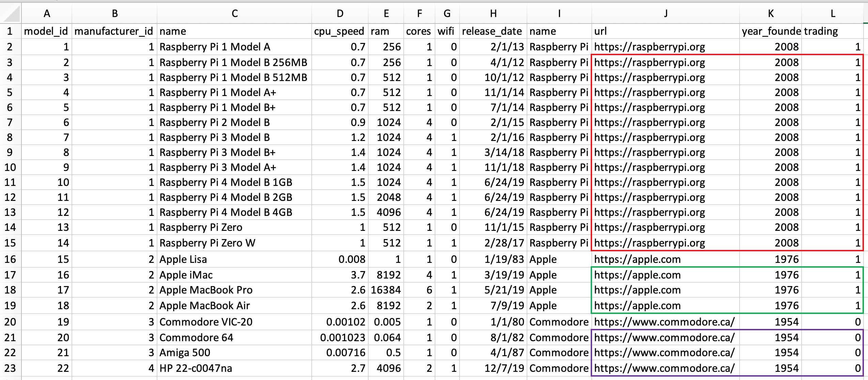
Task: Click the model_id header cell
Action: pos(46,31)
